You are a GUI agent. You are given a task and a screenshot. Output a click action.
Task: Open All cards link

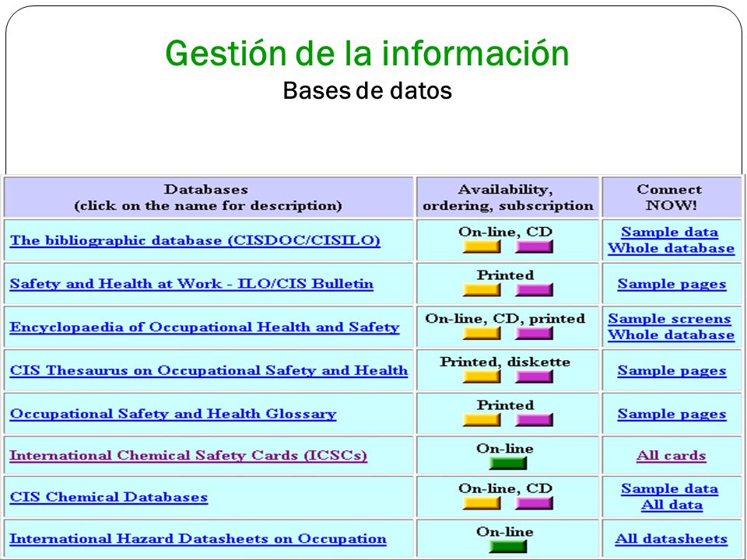(x=672, y=456)
